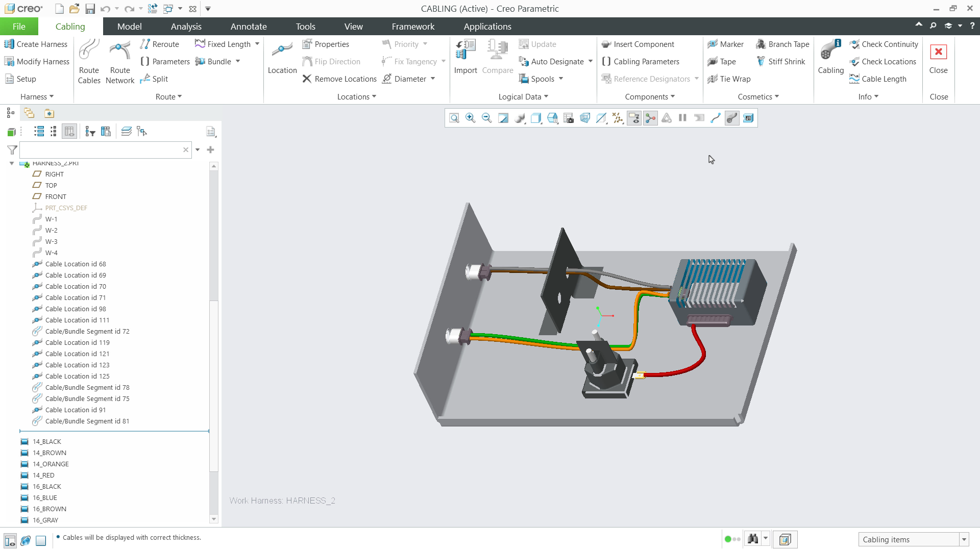The image size is (980, 551).
Task: Select Cable Location id 98 in tree
Action: (76, 309)
